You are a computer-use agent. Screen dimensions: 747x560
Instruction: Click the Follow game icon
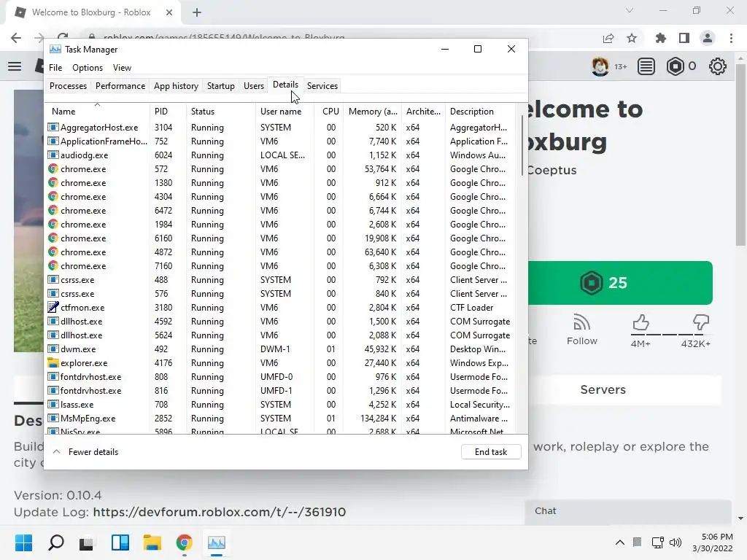tap(581, 323)
